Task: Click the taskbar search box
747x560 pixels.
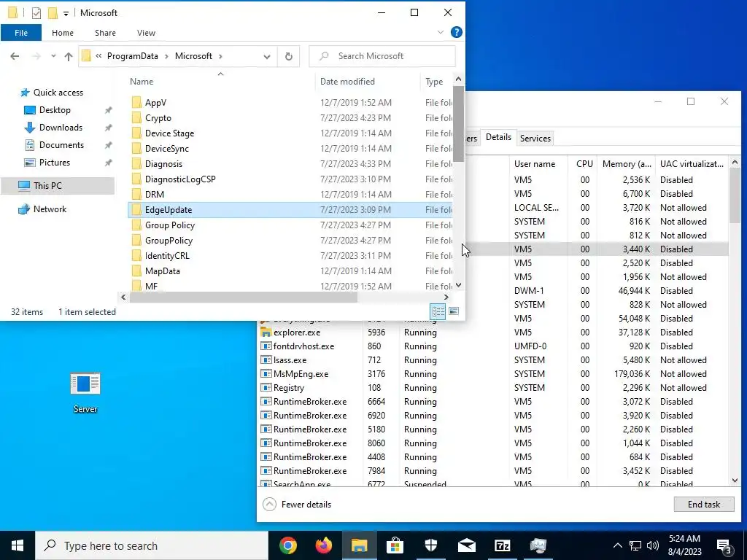Action: 152,545
